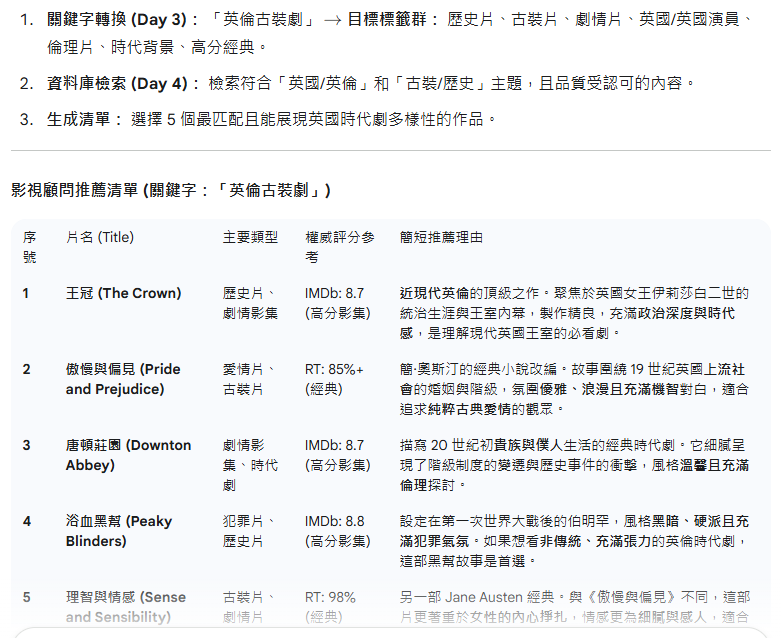781x638 pixels.
Task: Select the title 傲慢與偏見 (Pride and Prejudice)
Action: tap(123, 379)
